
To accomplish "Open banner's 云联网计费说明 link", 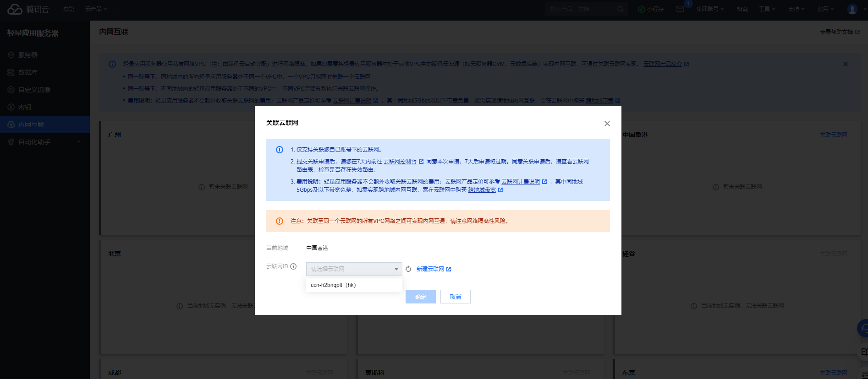I will (x=352, y=101).
